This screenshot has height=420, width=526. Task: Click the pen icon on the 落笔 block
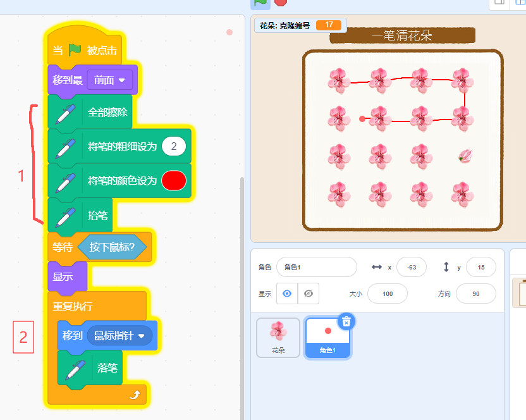click(x=76, y=367)
